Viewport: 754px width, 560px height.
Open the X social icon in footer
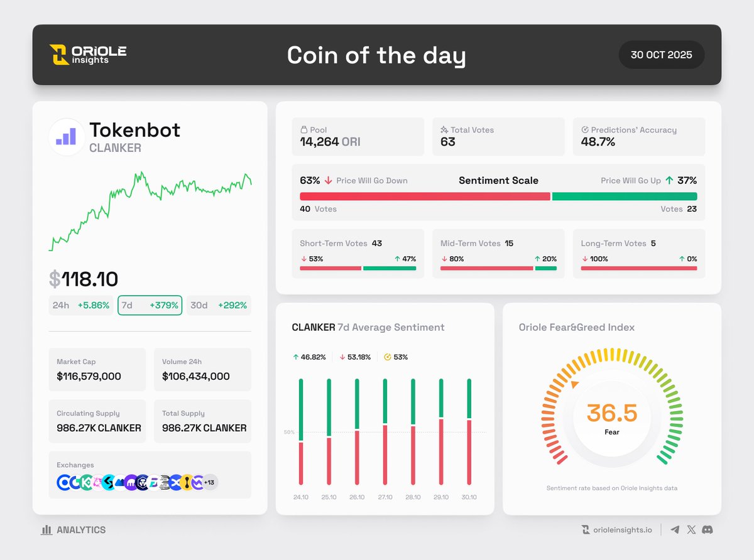tap(691, 530)
